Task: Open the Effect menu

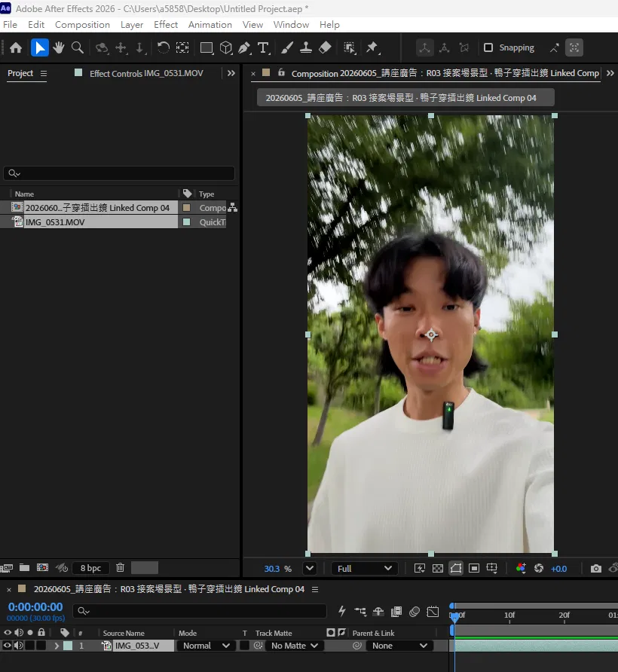Action: (166, 24)
